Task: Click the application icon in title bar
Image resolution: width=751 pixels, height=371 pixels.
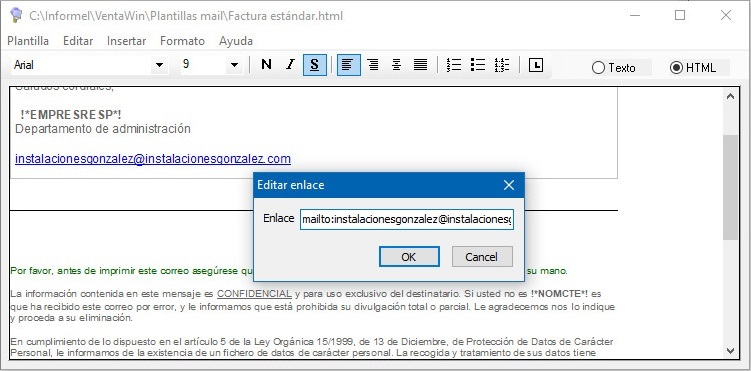Action: point(16,15)
